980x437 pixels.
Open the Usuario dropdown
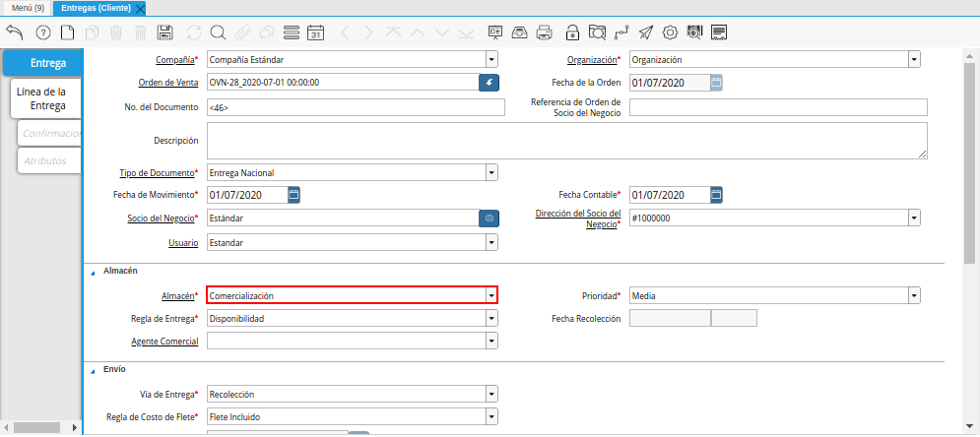click(491, 242)
